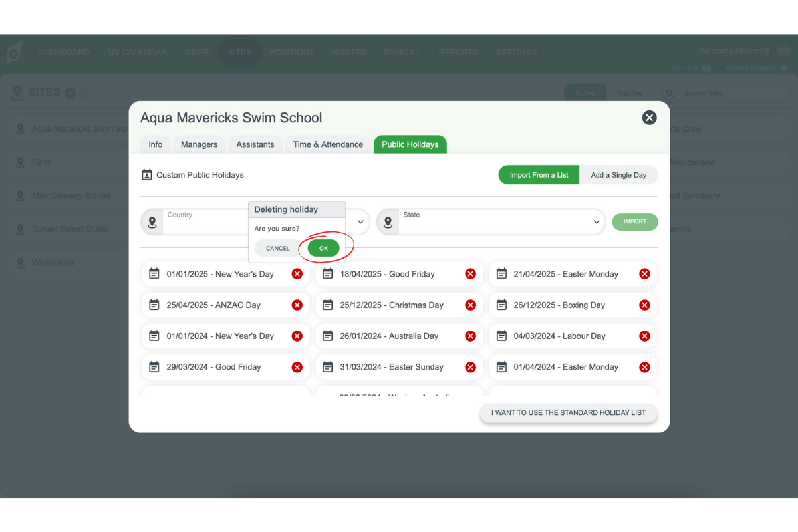The height and width of the screenshot is (532, 798).
Task: Delete the 26/12/2025 Boxing Day holiday
Action: (644, 305)
